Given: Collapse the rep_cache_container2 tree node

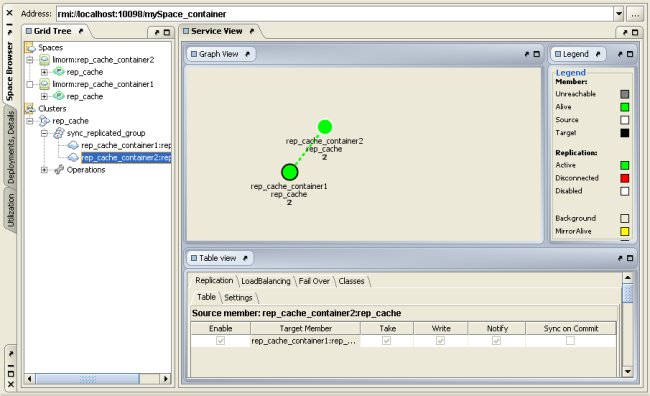Looking at the screenshot, I should pyautogui.click(x=30, y=60).
